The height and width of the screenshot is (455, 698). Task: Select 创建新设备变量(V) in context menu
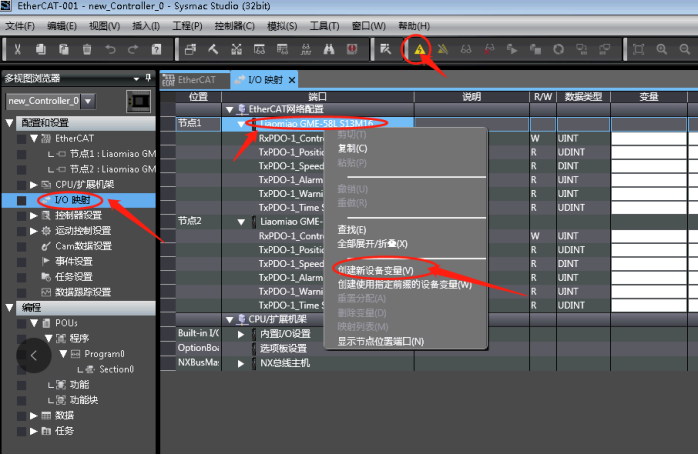[x=375, y=270]
